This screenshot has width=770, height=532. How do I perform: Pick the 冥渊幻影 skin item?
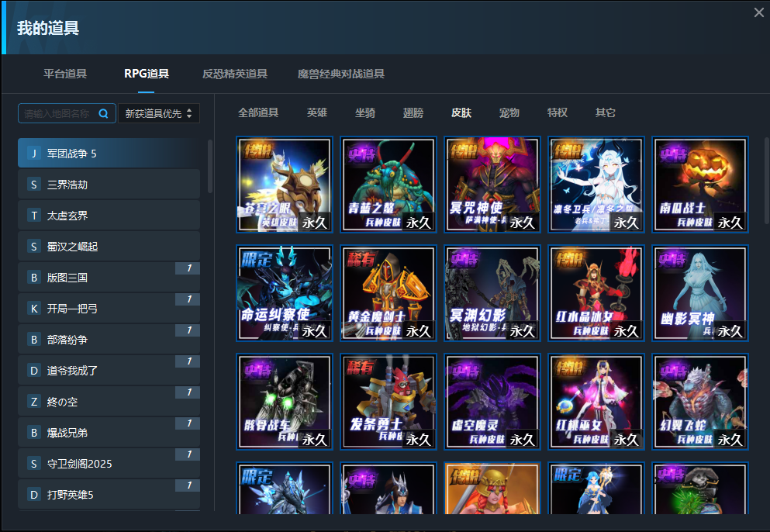pos(492,293)
